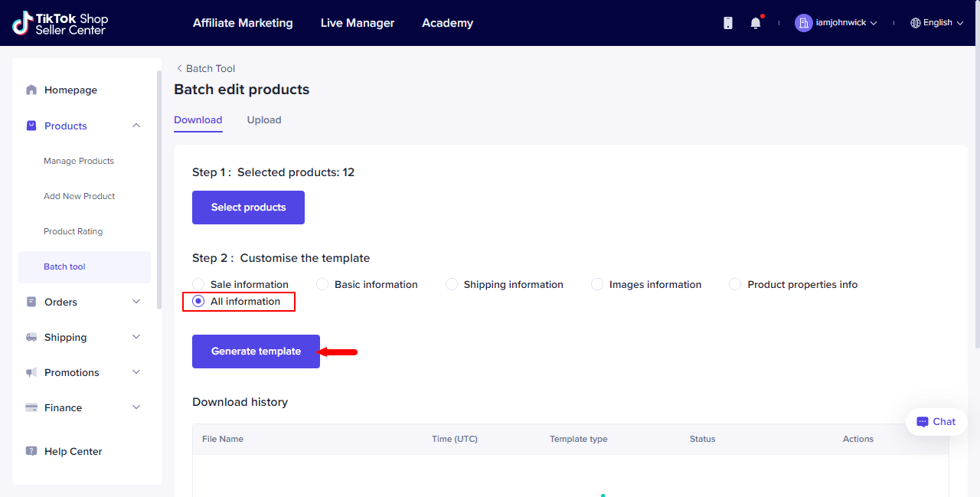Collapse the Products sidebar section
Image resolution: width=980 pixels, height=497 pixels.
[x=136, y=126]
